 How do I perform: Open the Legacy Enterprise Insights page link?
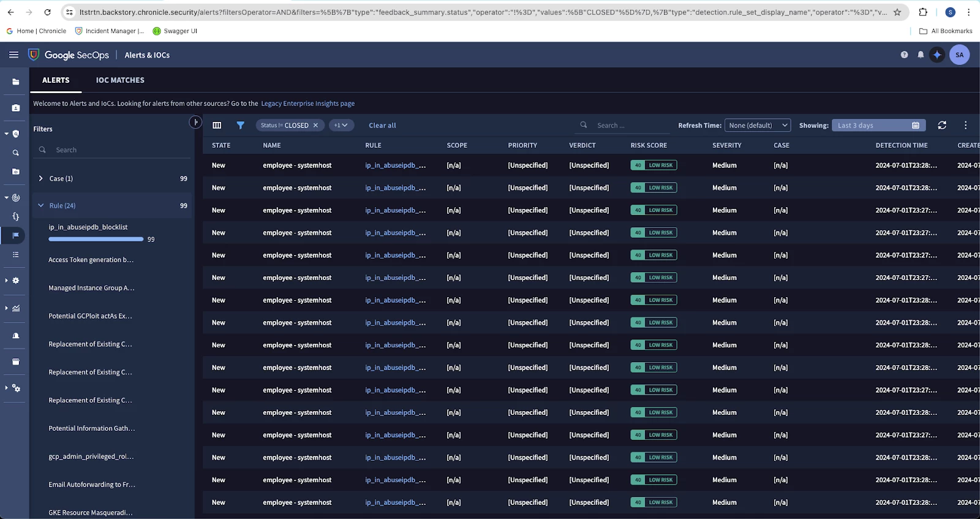click(x=307, y=104)
